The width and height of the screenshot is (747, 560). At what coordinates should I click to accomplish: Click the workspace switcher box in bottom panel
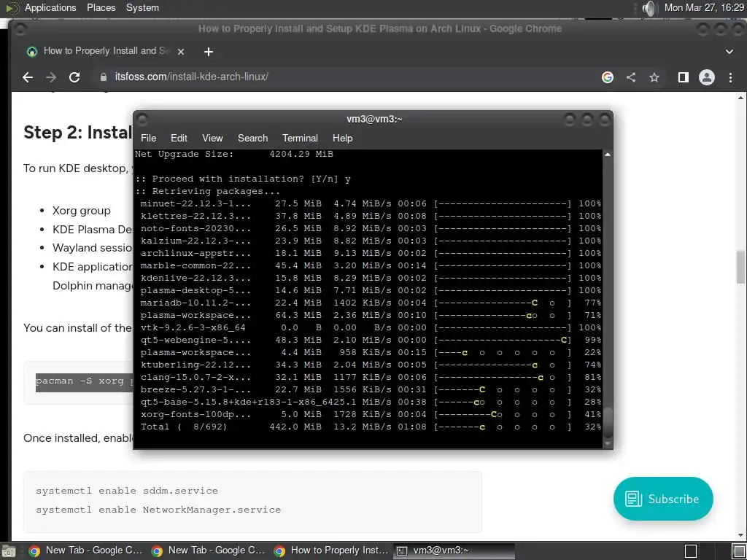(691, 551)
